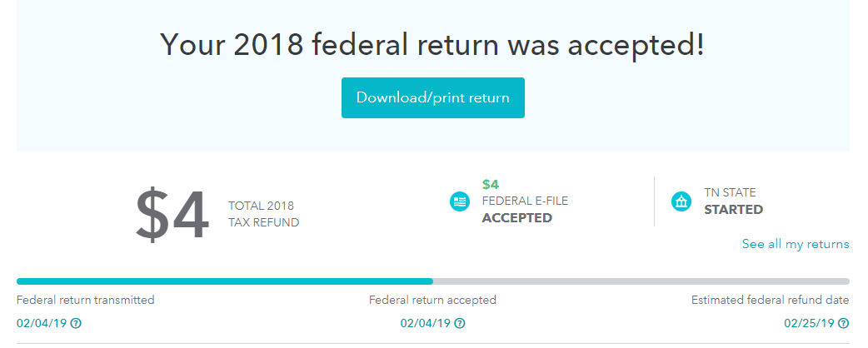Image resolution: width=868 pixels, height=348 pixels.
Task: Click the federal return accepted date link
Action: tap(425, 323)
